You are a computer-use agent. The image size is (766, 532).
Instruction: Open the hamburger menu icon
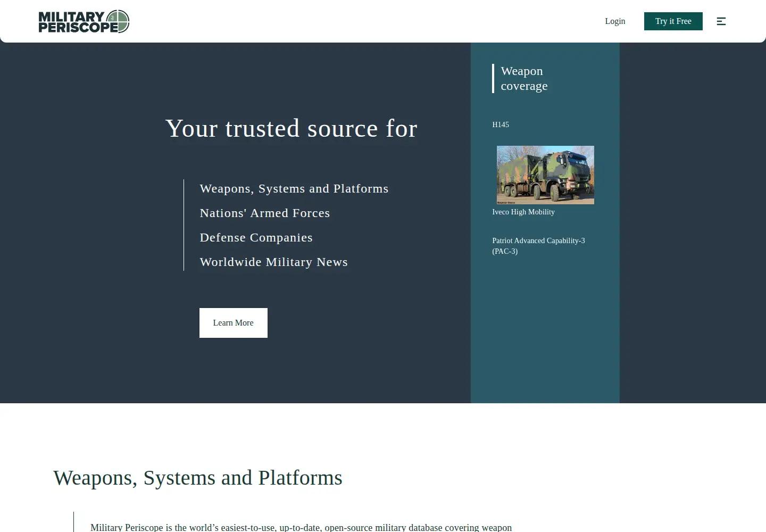tap(721, 21)
